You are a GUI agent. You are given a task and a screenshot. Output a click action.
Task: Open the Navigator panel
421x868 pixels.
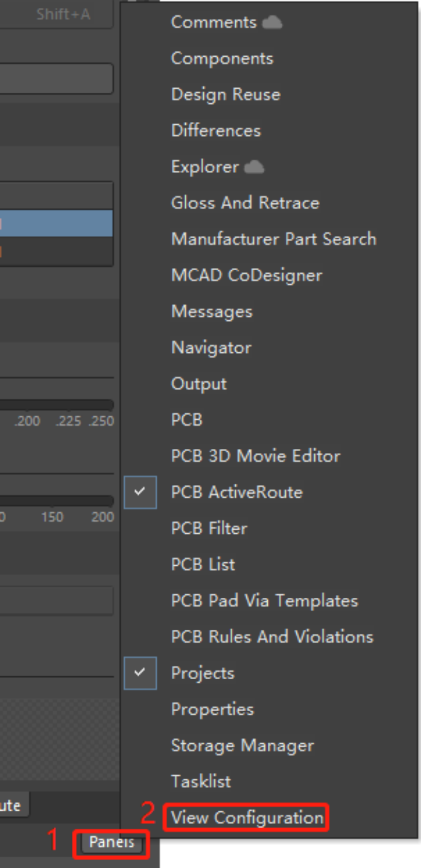pos(211,348)
